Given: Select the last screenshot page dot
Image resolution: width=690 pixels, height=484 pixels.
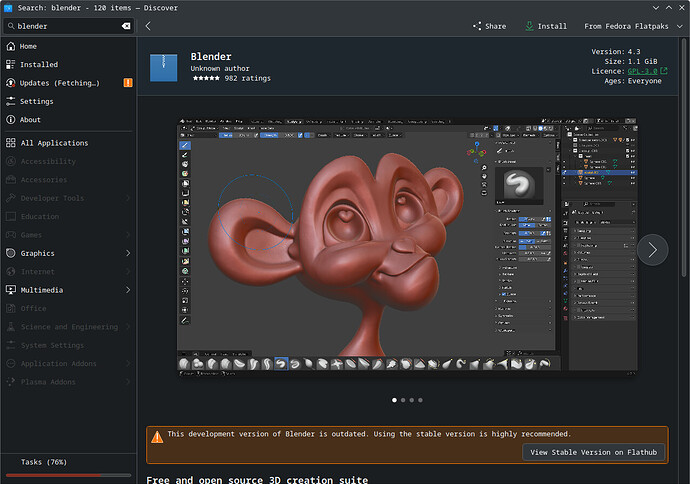Looking at the screenshot, I should click(420, 399).
